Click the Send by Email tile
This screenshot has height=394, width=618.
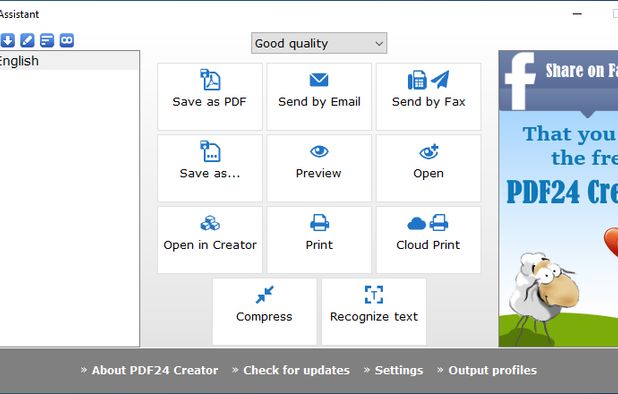point(319,97)
